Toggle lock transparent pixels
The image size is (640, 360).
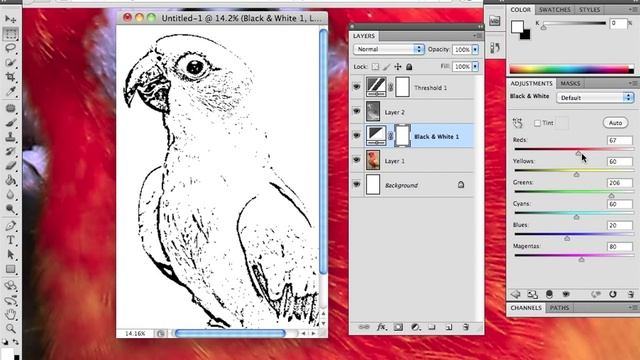tap(375, 67)
